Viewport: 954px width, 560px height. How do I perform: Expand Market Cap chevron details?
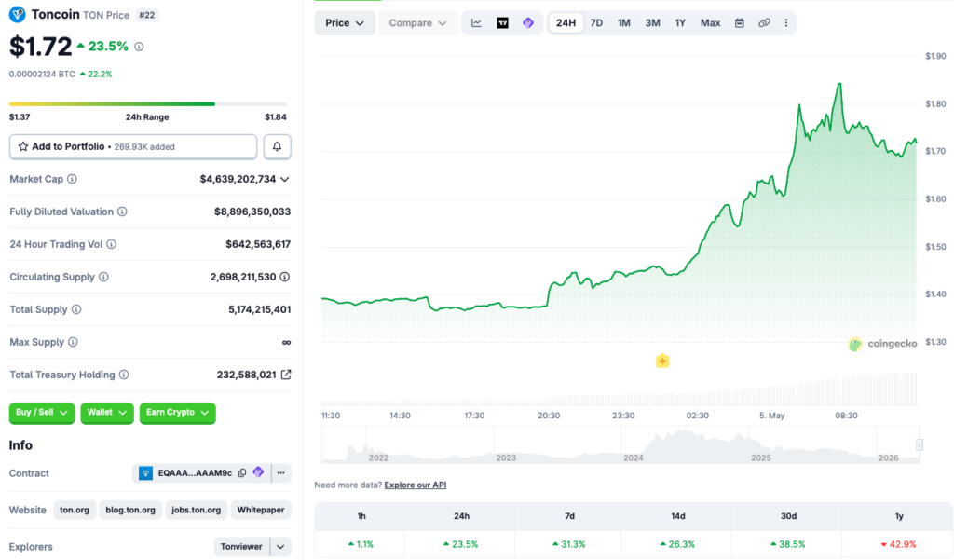tap(285, 179)
